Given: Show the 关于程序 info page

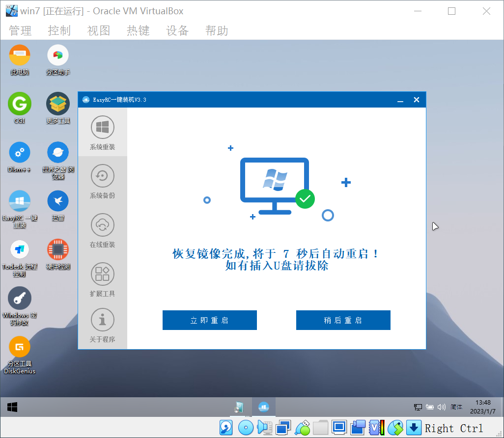Looking at the screenshot, I should point(103,325).
